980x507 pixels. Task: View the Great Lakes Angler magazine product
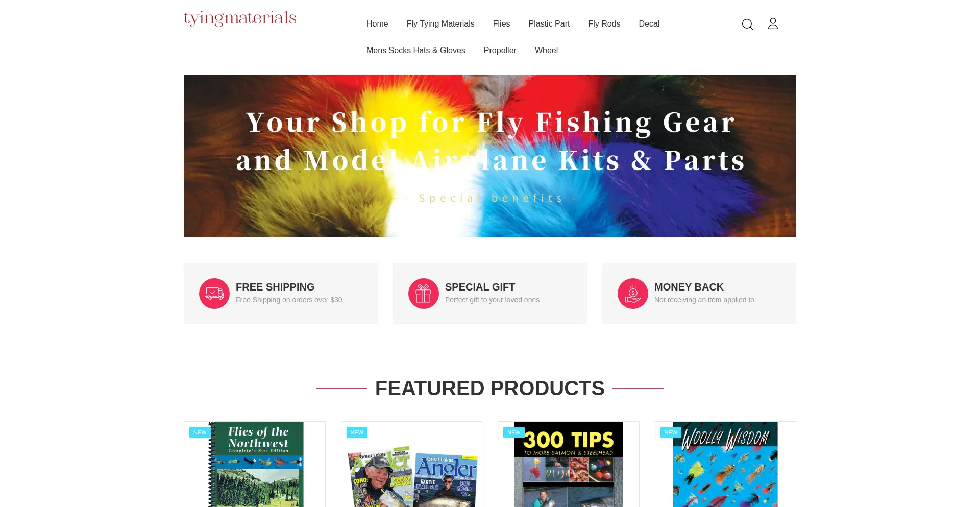(412, 464)
